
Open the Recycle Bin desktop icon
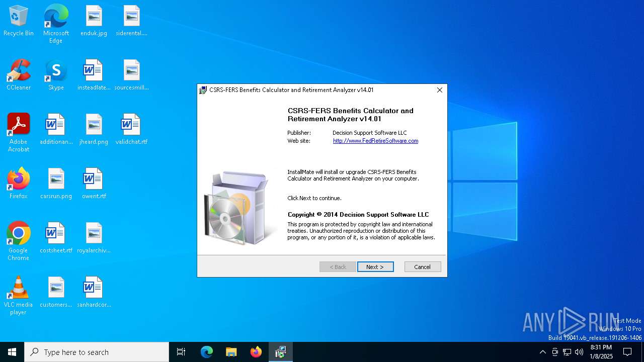click(x=19, y=21)
